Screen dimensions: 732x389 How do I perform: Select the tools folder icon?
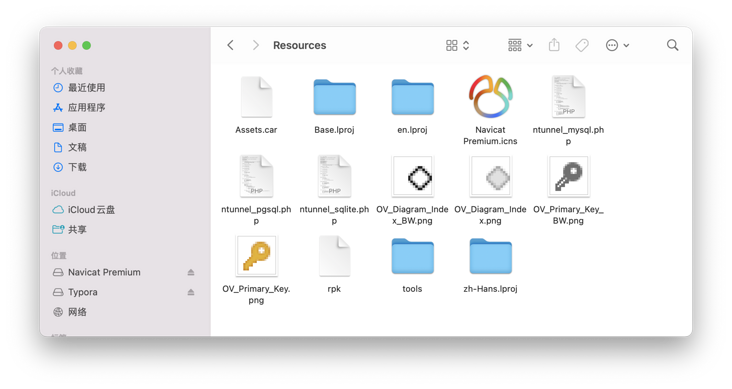(412, 256)
